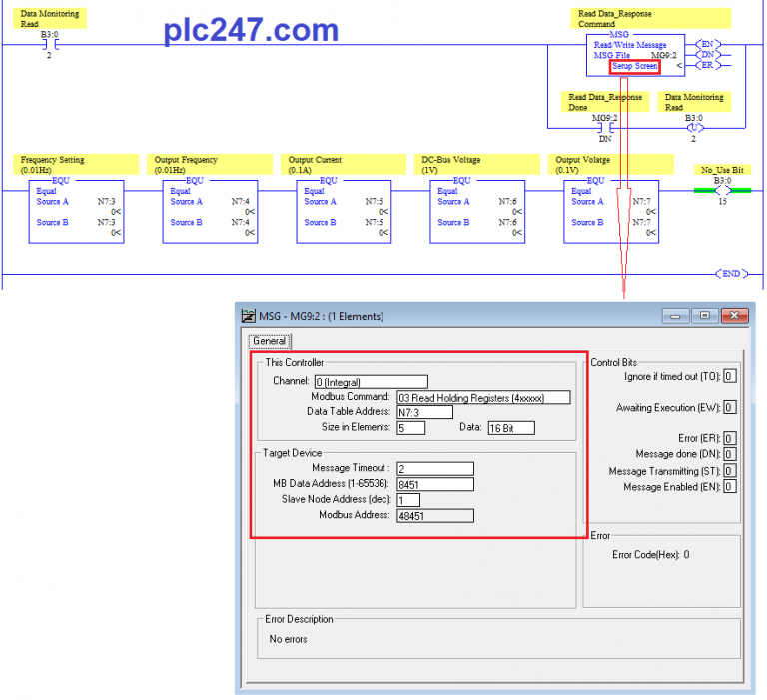Click the MSG dialog title bar icon
This screenshot has height=700, width=767.
click(x=248, y=315)
